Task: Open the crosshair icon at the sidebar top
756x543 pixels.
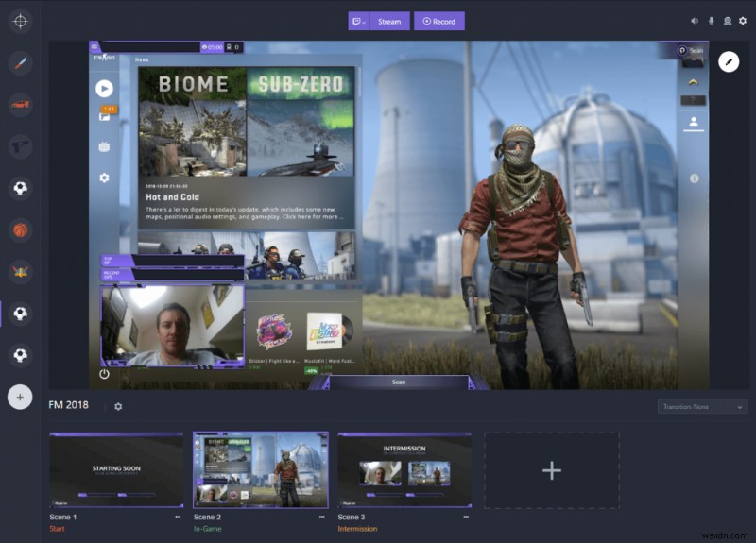Action: pyautogui.click(x=20, y=21)
